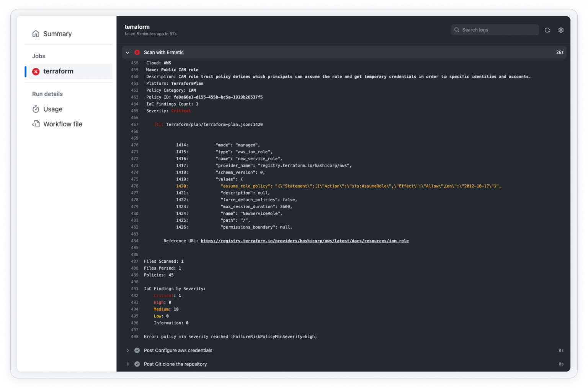
Task: Open the Summary page
Action: click(x=57, y=34)
